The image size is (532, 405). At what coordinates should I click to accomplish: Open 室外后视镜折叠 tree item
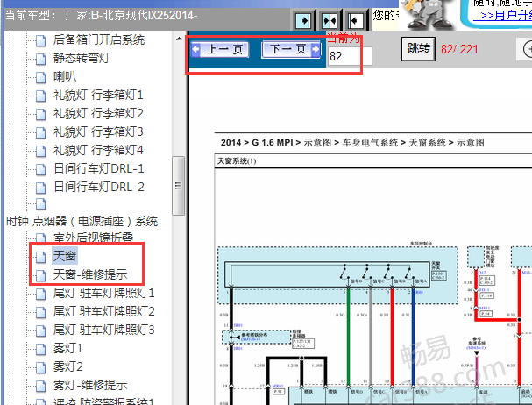93,238
